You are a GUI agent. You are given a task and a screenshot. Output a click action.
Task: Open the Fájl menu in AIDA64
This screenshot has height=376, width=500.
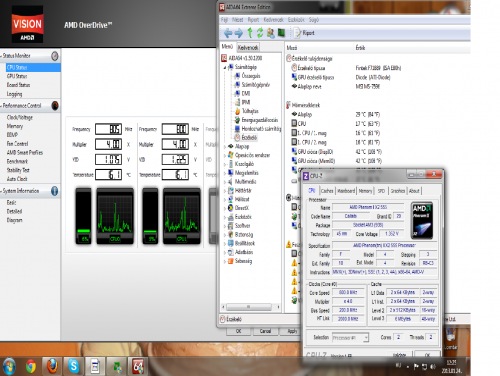224,20
